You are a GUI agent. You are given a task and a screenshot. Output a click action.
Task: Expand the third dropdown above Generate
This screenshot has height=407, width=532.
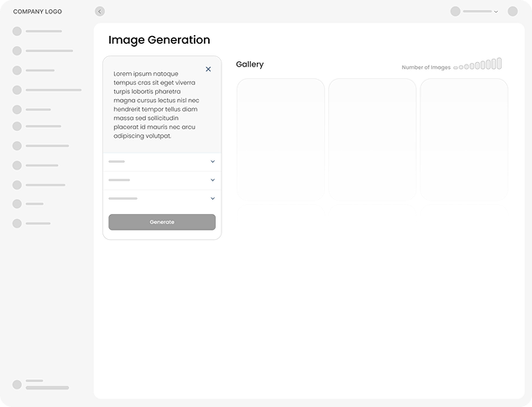pos(212,198)
